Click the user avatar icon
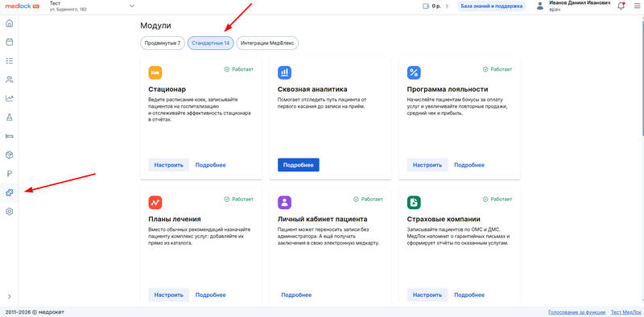Viewport: 644px width, 317px height. point(540,6)
